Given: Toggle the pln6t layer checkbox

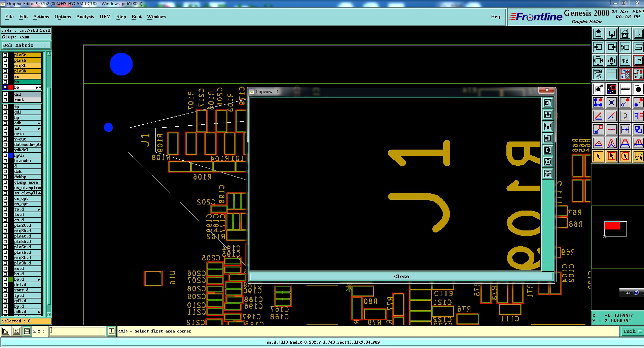Looking at the screenshot, I should click(x=5, y=55).
